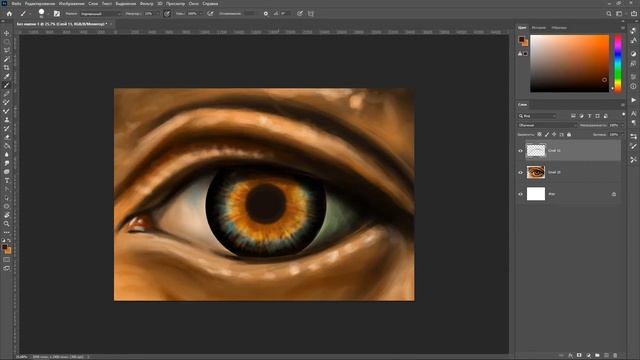Viewport: 640px width, 360px height.
Task: Open the Изображение menu
Action: (x=71, y=3)
